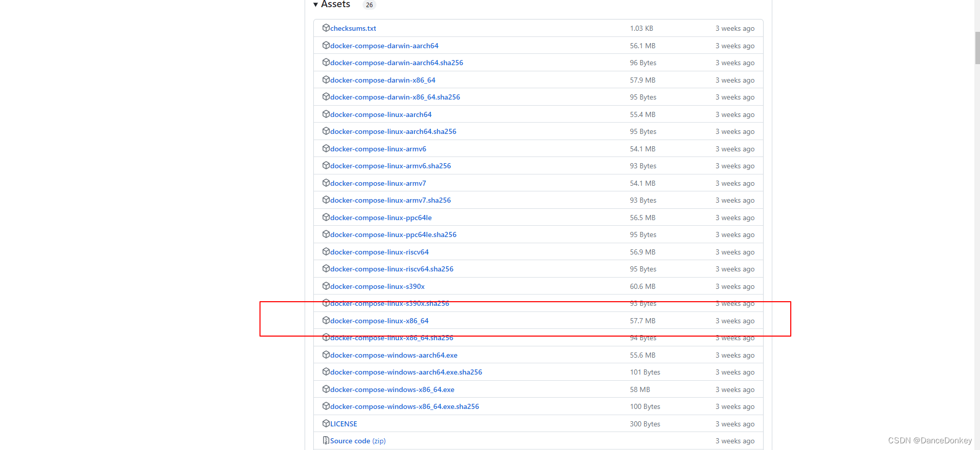Image resolution: width=980 pixels, height=450 pixels.
Task: Open docker-compose-linux-x86_64.sha256 link
Action: point(391,338)
